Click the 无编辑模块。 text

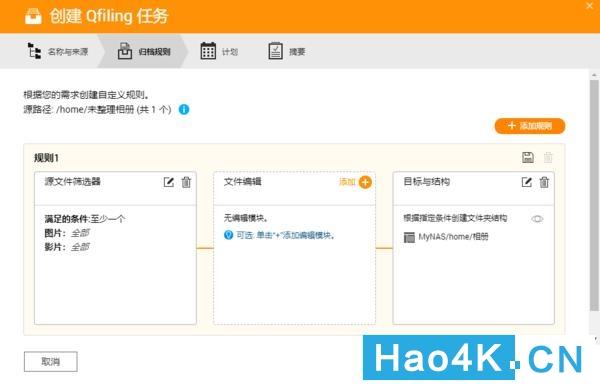tap(246, 218)
